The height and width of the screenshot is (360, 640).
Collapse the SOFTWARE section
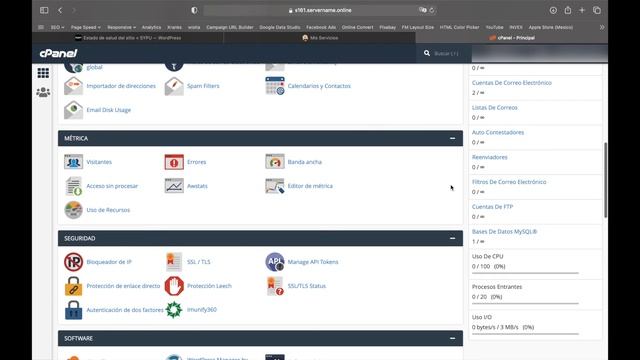(x=452, y=338)
